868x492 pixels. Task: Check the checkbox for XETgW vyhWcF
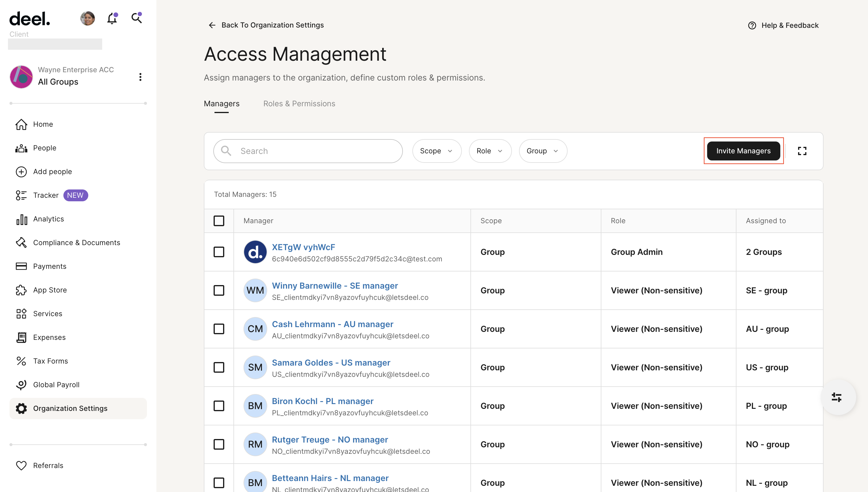[x=219, y=252]
